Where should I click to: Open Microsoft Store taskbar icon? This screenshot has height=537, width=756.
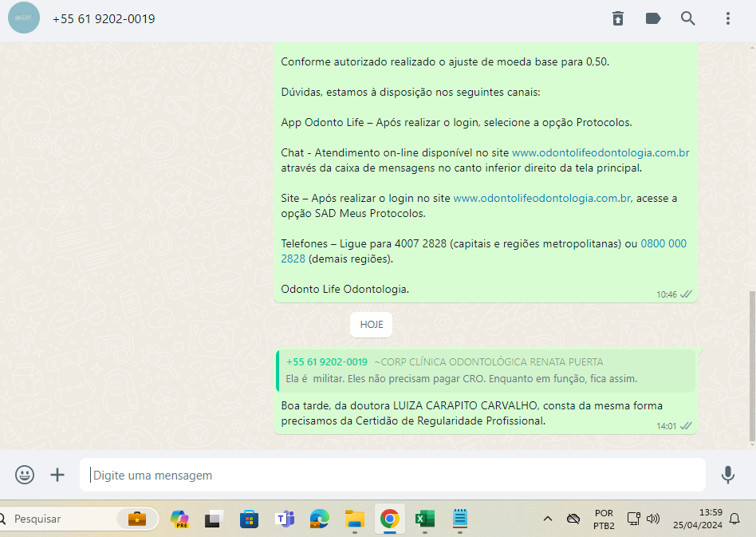250,519
